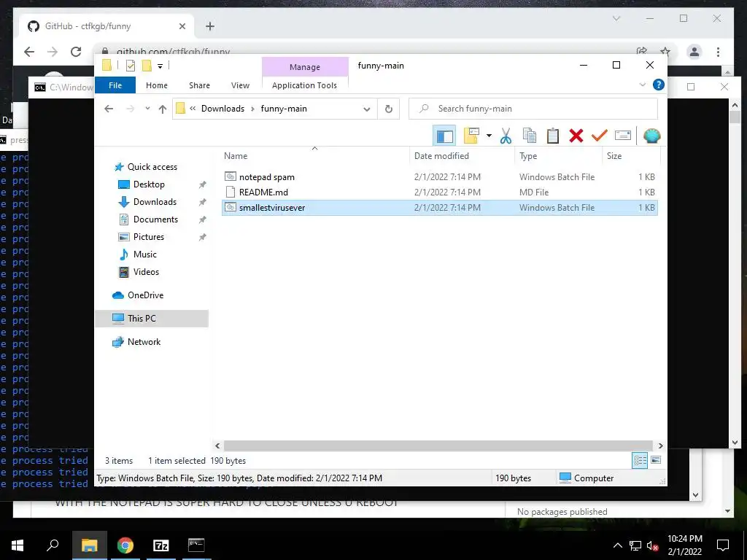The image size is (747, 560).
Task: Open the recent locations dropdown
Action: click(147, 109)
